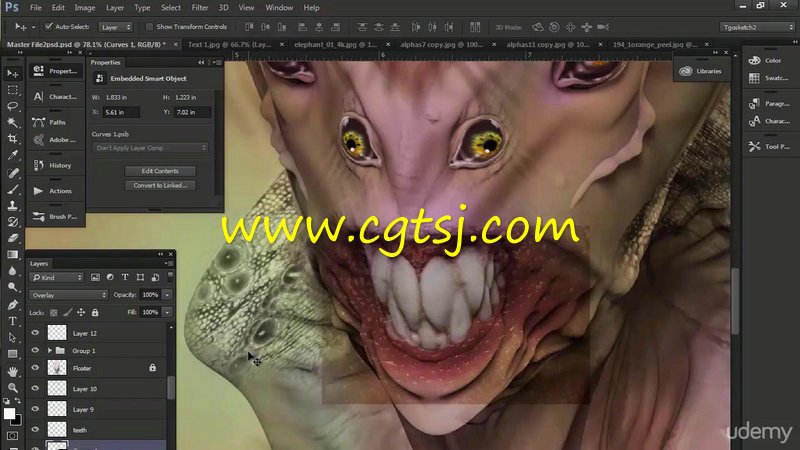
Task: Open the Tool Presets panel icon
Action: pos(755,146)
